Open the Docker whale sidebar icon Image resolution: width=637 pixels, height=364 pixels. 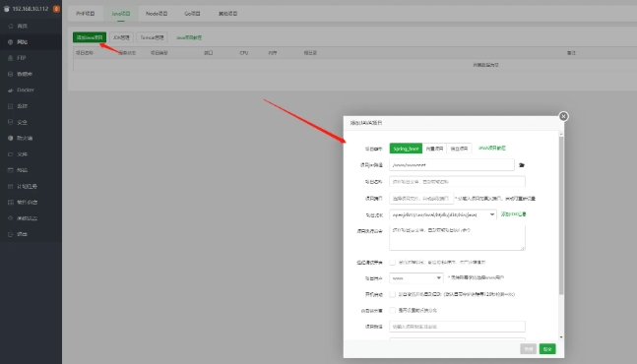11,91
